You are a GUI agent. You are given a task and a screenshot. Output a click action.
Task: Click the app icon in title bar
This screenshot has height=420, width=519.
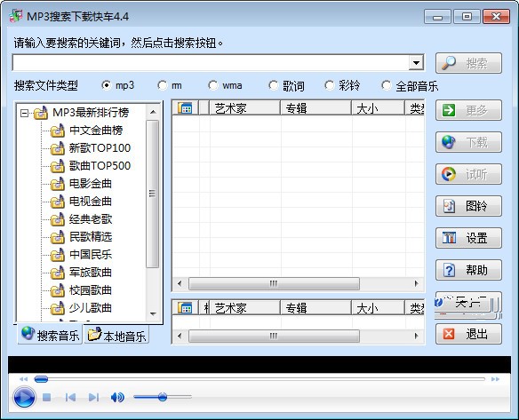pos(16,16)
